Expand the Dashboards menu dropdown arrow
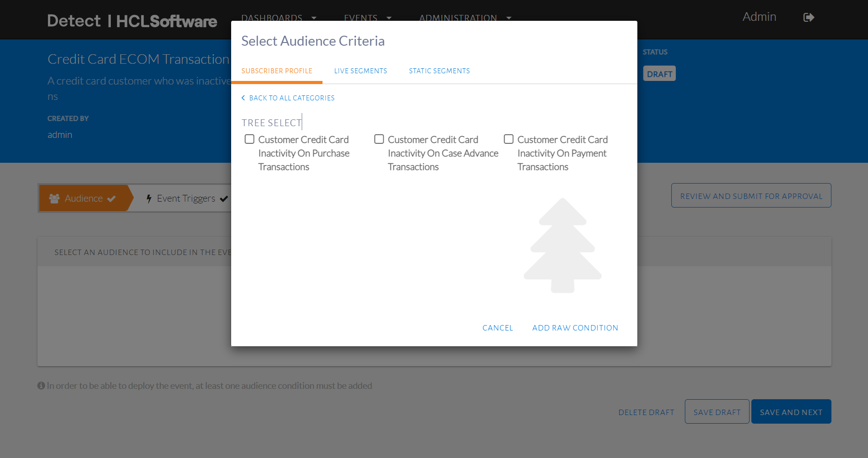Screen dimensions: 868x458 314,18
